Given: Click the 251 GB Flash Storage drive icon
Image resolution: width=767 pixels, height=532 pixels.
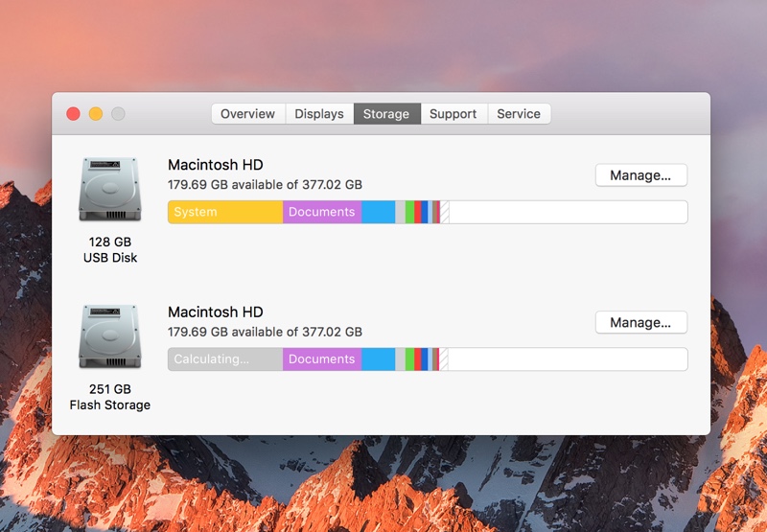Looking at the screenshot, I should point(110,336).
